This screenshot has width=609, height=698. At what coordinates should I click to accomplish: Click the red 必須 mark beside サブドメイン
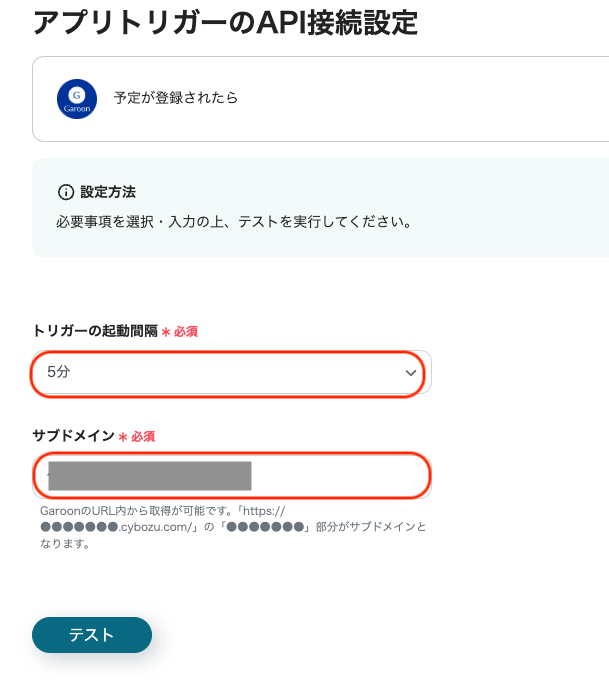138,436
